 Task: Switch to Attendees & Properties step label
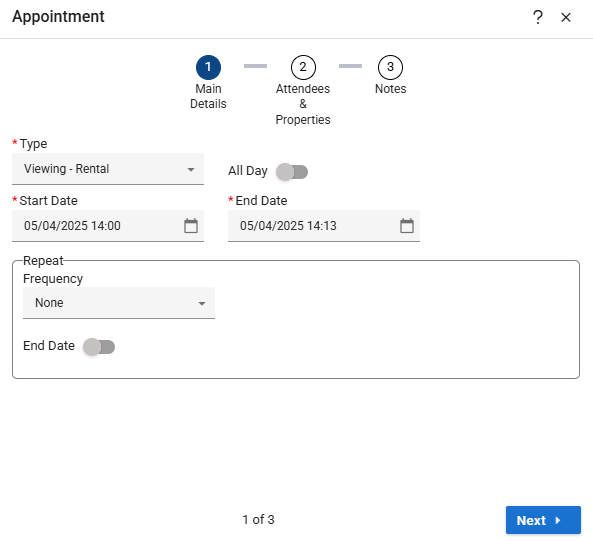click(303, 104)
